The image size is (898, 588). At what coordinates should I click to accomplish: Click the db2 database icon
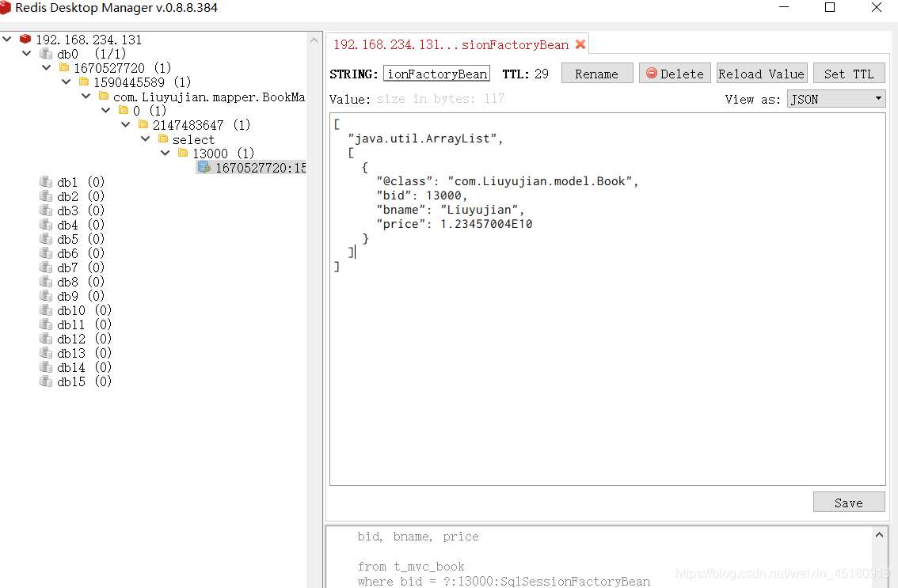click(x=46, y=195)
